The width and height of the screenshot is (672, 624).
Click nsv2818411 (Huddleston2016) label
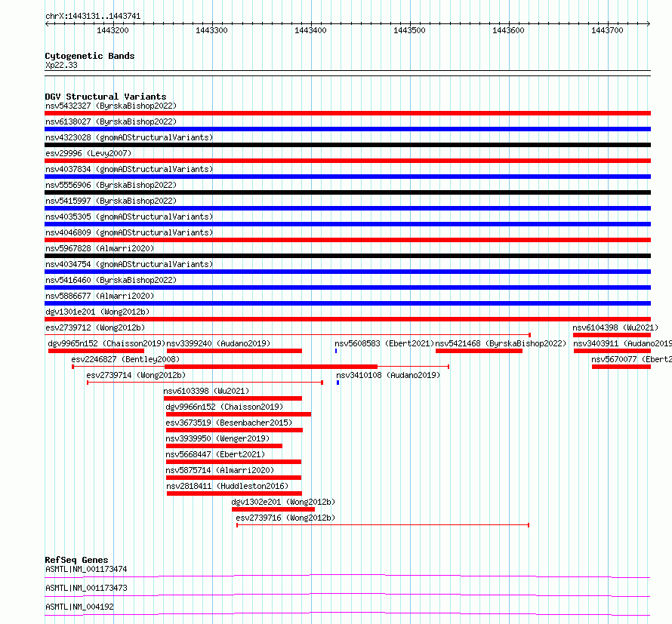click(x=227, y=486)
